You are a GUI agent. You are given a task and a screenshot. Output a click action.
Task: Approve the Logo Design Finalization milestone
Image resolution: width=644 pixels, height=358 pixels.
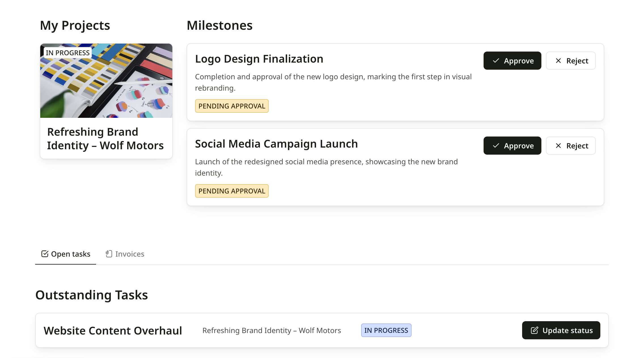512,61
